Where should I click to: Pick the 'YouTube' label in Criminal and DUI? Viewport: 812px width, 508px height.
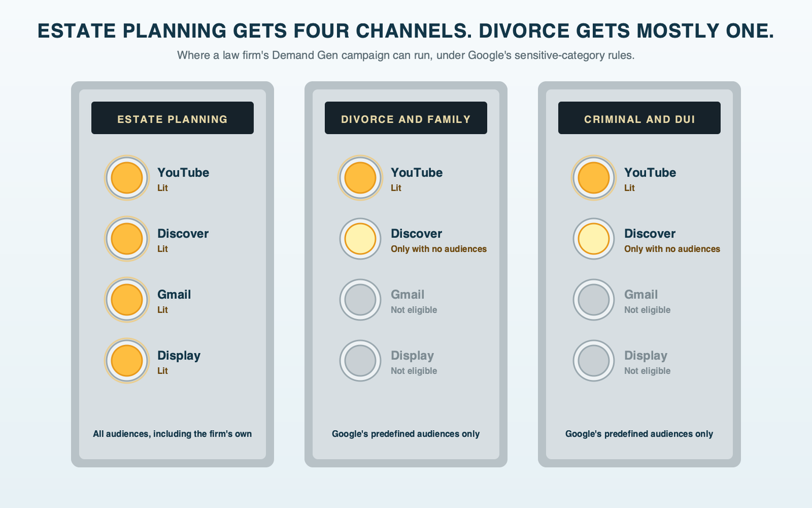650,172
